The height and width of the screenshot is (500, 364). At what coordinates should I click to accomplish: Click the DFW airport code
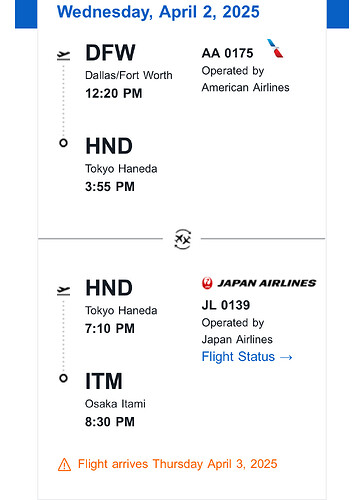click(x=110, y=53)
